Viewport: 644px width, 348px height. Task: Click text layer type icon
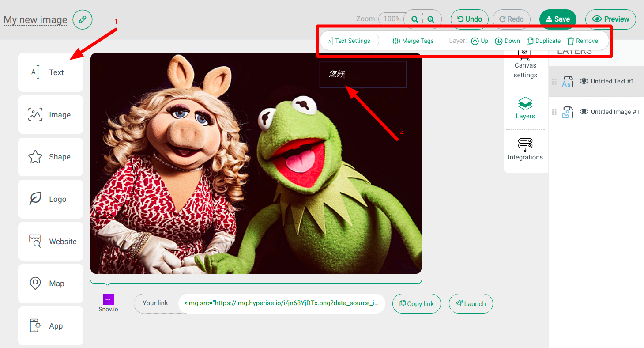coord(567,82)
